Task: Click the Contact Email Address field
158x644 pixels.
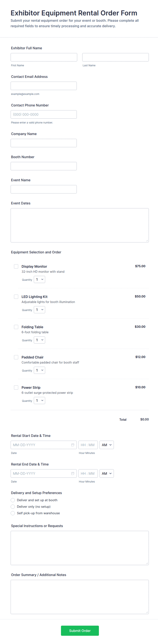Action: pyautogui.click(x=43, y=86)
